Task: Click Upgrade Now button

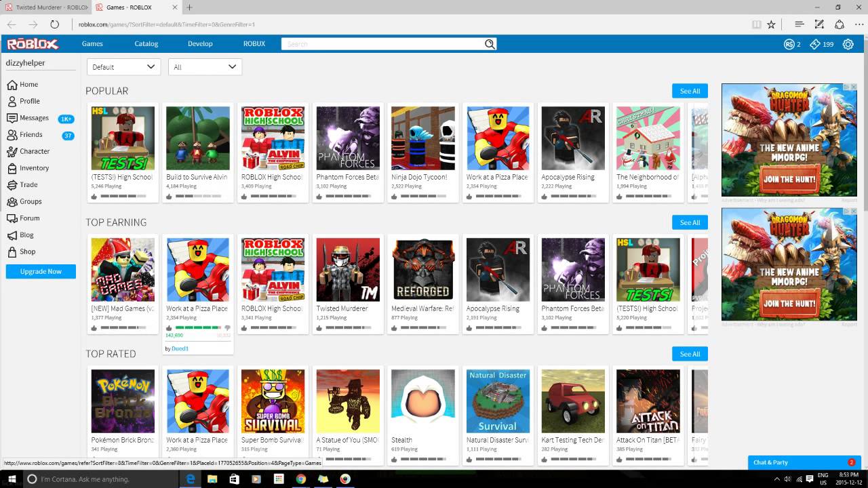Action: coord(41,271)
